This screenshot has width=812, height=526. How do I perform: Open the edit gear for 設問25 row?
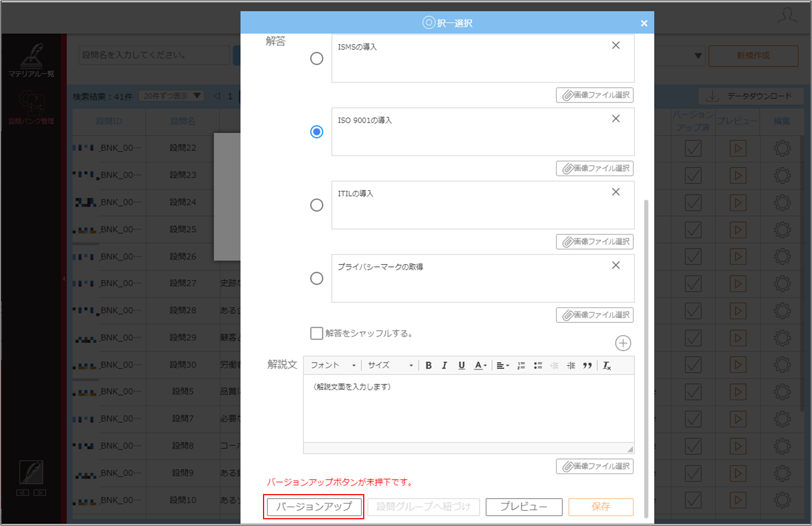tap(782, 229)
